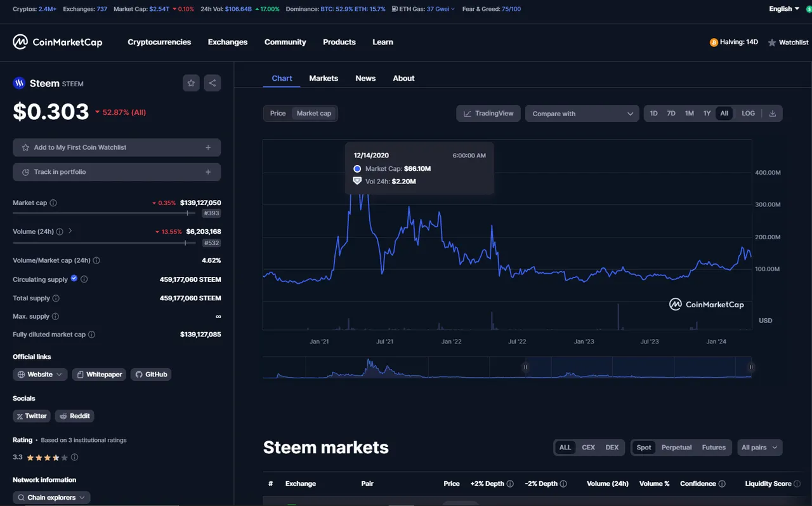Click Circulating supply info icon
The width and height of the screenshot is (812, 506).
[x=84, y=279]
